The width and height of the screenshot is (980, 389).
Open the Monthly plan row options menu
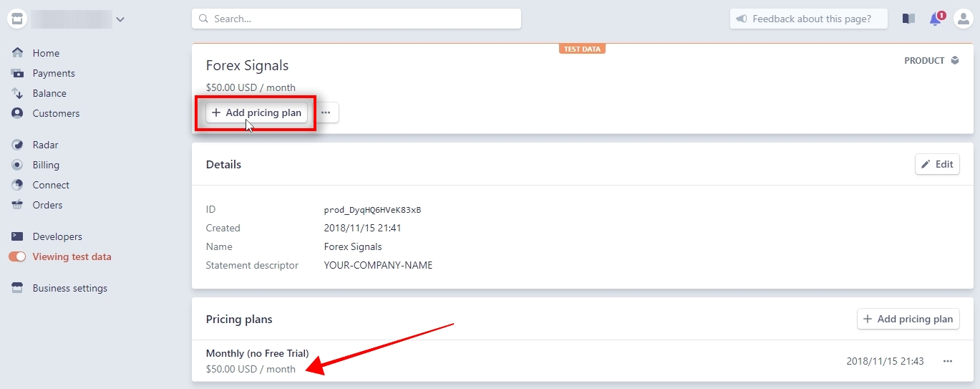tap(948, 361)
